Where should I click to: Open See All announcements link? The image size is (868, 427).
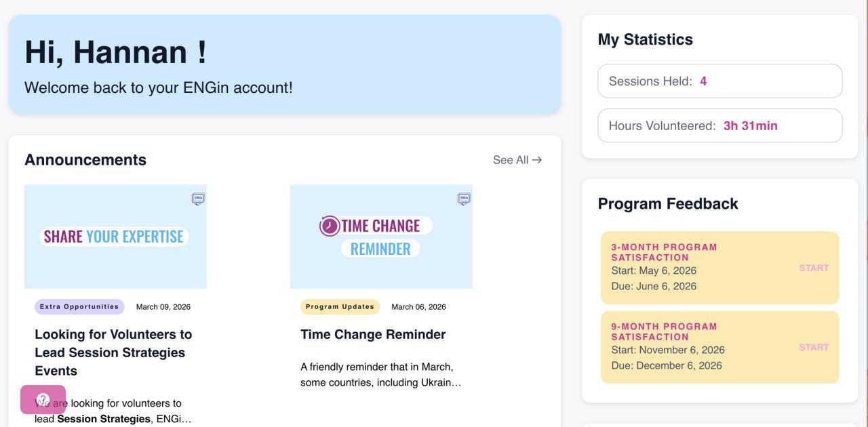coord(517,160)
